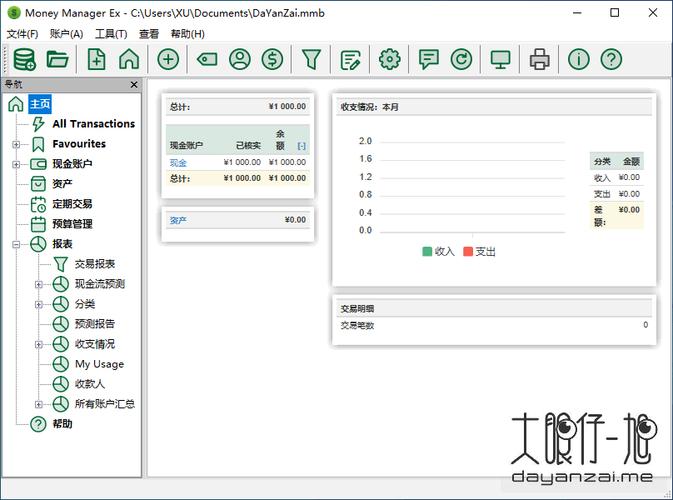Toggle full-screen monitor icon
This screenshot has height=500, width=673.
coord(500,59)
